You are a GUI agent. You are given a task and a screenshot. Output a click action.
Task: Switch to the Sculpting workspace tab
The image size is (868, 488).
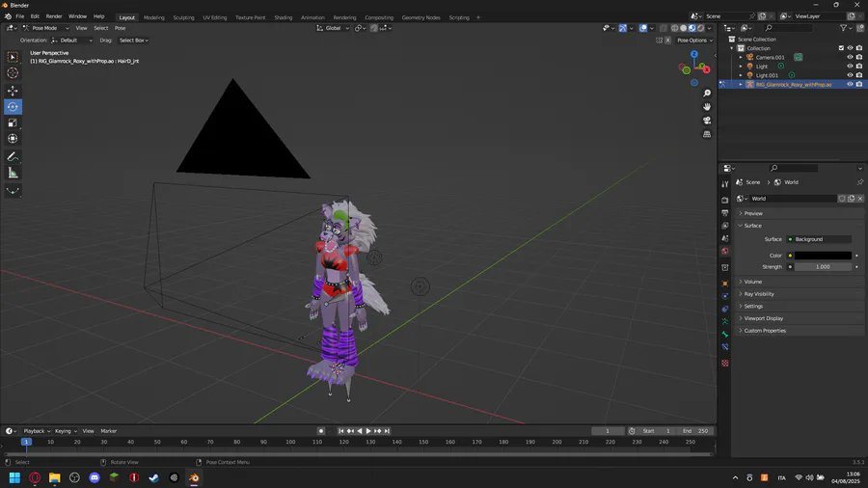[x=183, y=17]
